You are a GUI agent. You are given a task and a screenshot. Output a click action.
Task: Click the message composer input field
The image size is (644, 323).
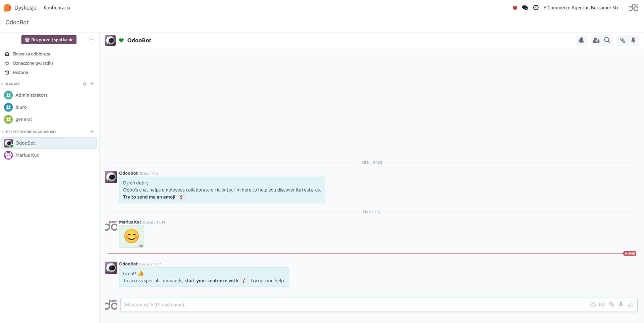(x=356, y=305)
